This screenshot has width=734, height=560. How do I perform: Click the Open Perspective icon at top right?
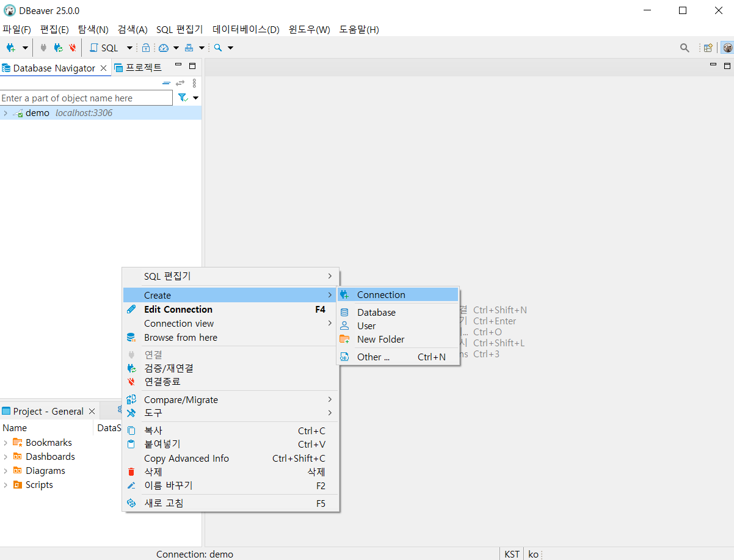[708, 48]
